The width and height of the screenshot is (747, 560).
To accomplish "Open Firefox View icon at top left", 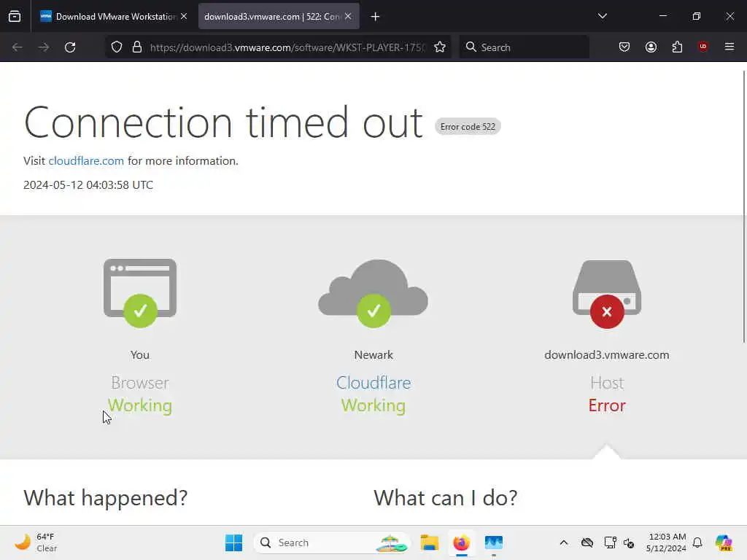I will click(x=15, y=16).
